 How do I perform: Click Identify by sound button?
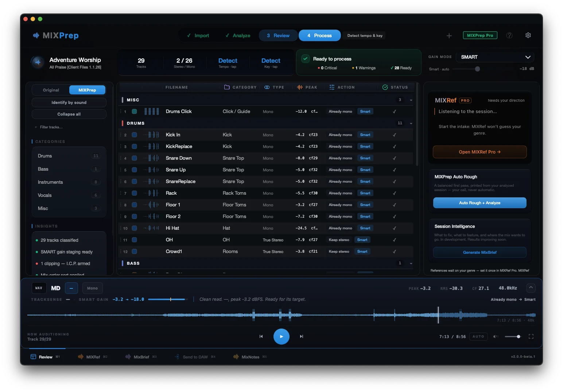69,102
